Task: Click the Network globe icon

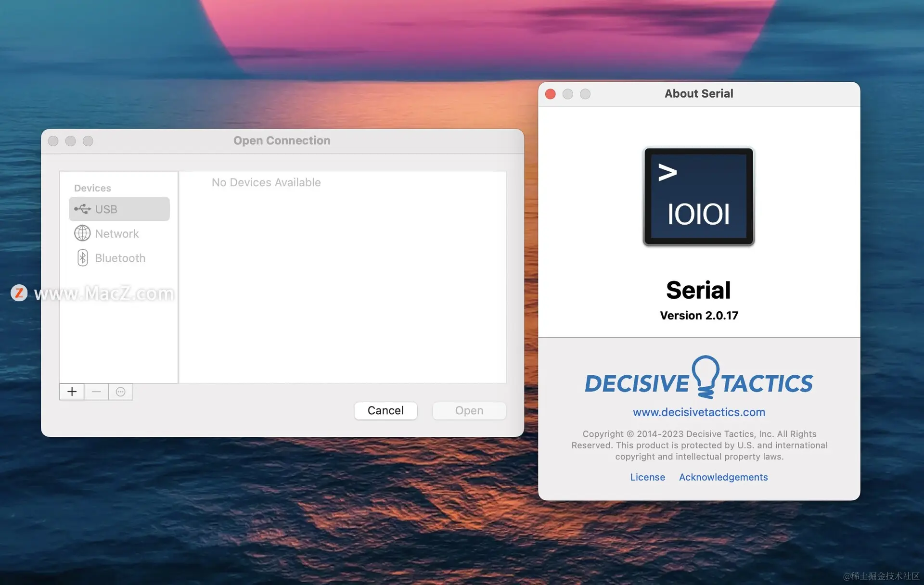Action: [82, 233]
